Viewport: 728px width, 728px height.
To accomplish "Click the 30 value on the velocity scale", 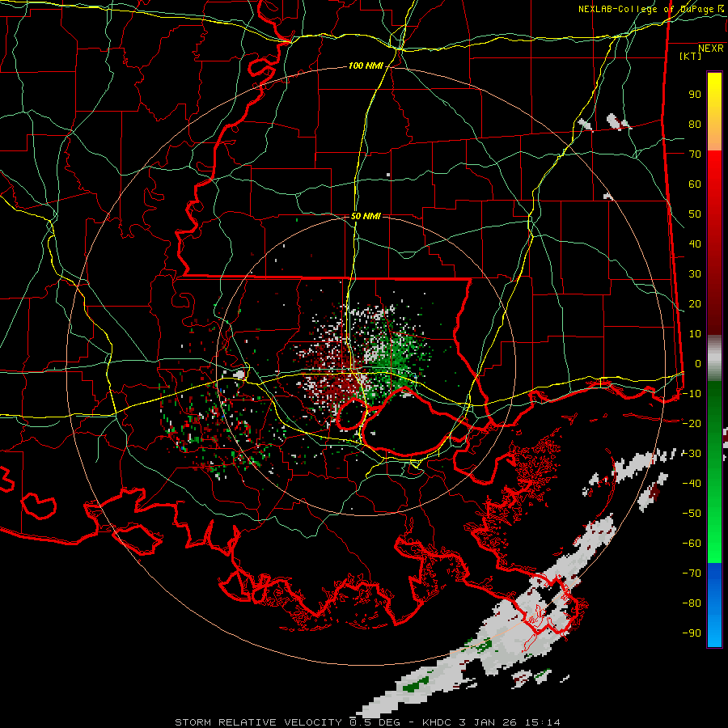I will [x=695, y=274].
